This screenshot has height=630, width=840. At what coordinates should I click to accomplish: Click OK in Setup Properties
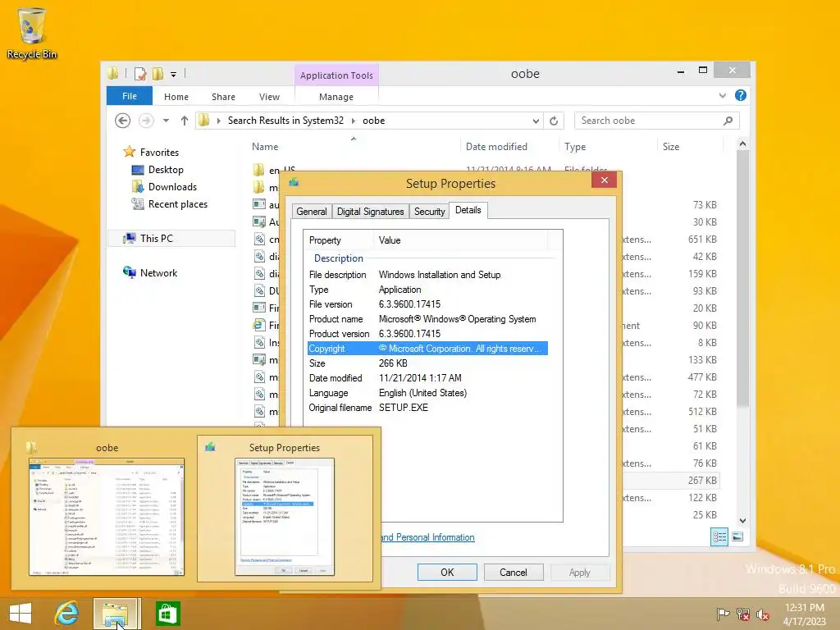[447, 572]
